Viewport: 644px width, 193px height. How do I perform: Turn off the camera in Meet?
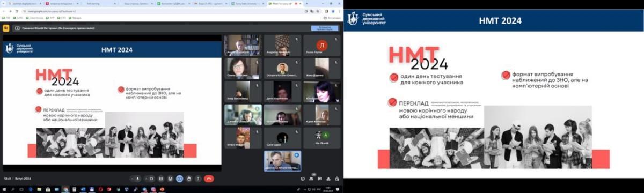coord(152,179)
